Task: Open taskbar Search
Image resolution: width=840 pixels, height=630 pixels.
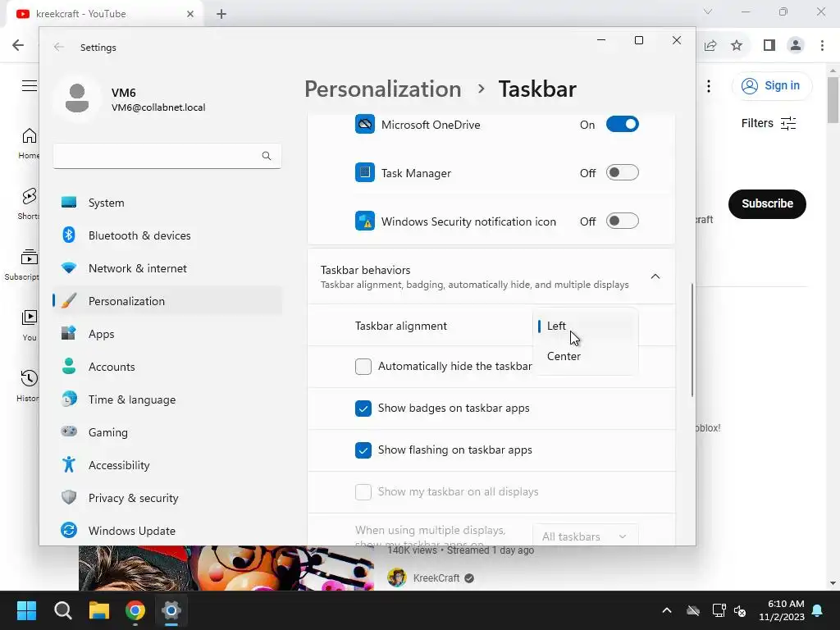Action: (63, 610)
